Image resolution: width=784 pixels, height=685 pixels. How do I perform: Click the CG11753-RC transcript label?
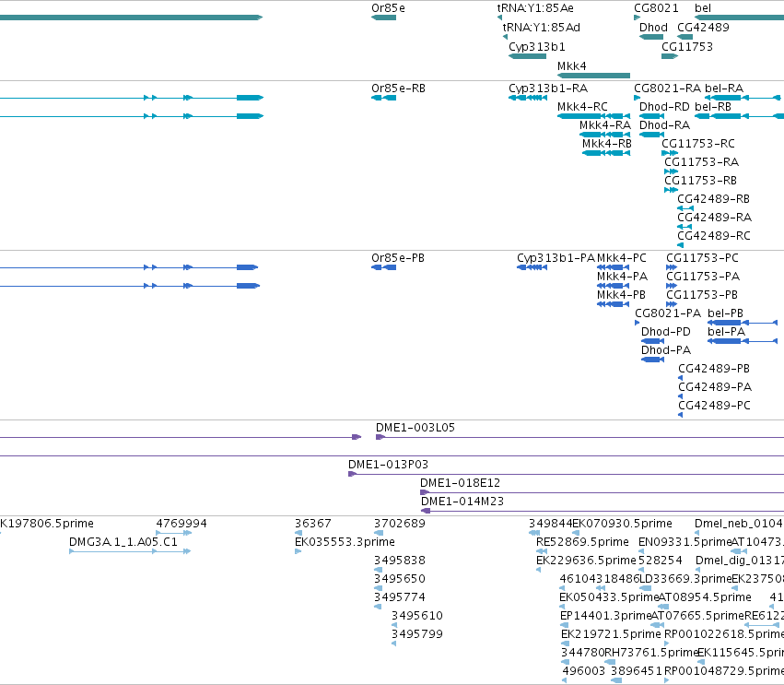pyautogui.click(x=698, y=144)
